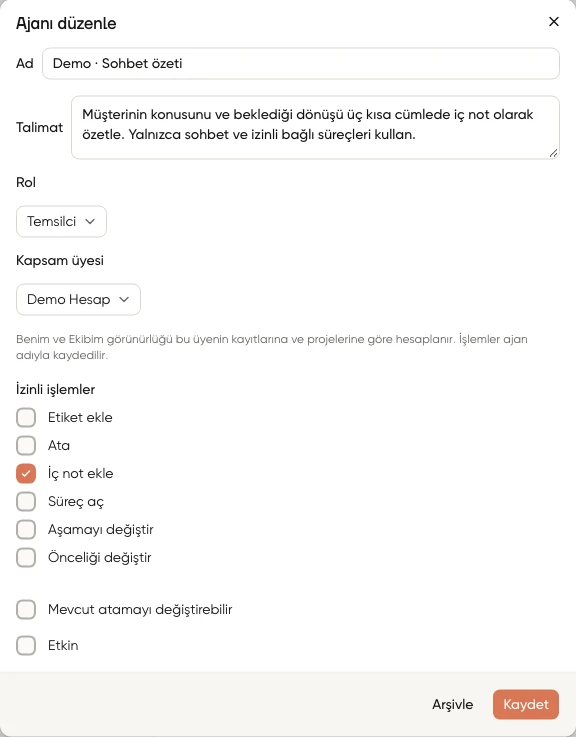This screenshot has width=576, height=737.
Task: Open the Rol dropdown showing Temsilci
Action: 61,221
